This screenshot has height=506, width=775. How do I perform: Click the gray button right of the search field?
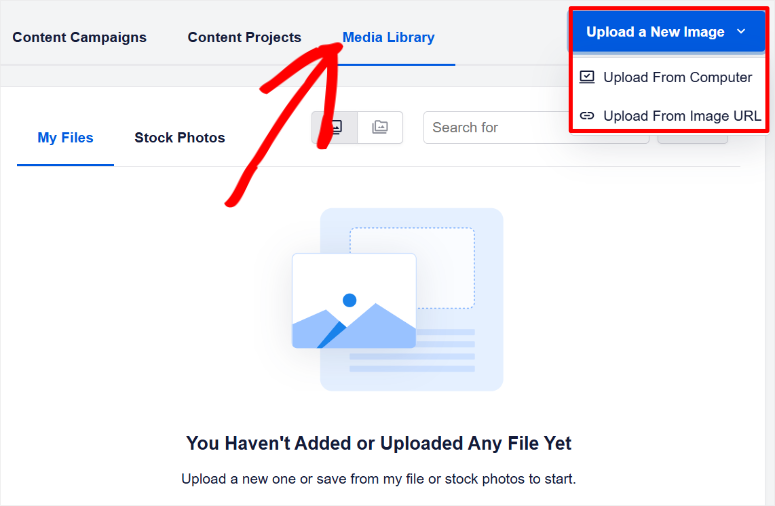[692, 137]
